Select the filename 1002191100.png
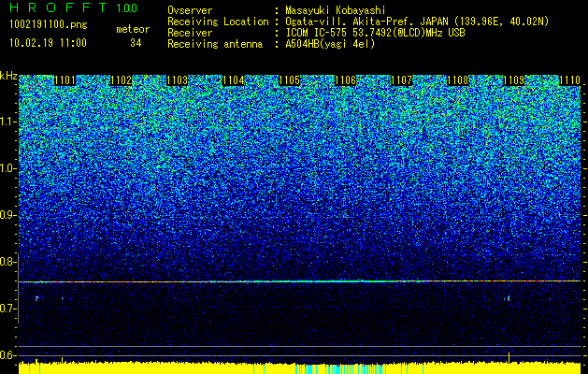 pyautogui.click(x=49, y=24)
